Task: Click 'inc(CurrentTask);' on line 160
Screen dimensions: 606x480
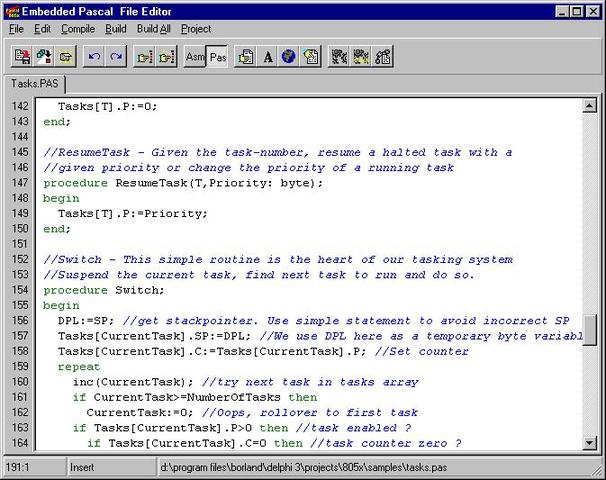Action: pos(133,382)
